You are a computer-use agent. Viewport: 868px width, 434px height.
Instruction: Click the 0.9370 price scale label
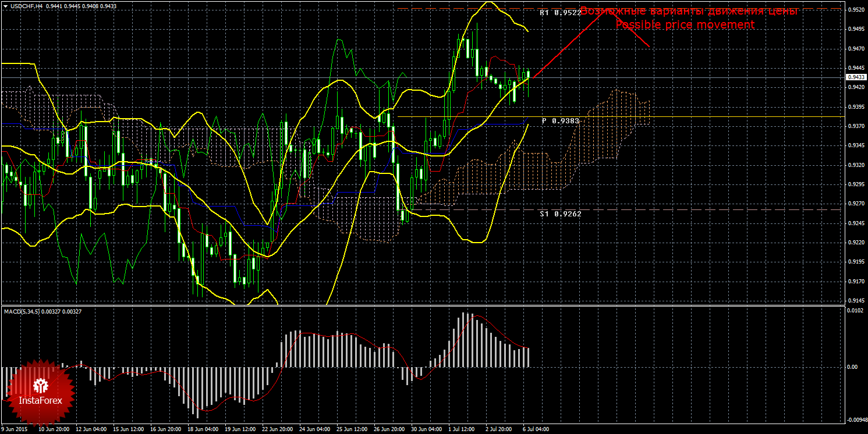click(855, 126)
